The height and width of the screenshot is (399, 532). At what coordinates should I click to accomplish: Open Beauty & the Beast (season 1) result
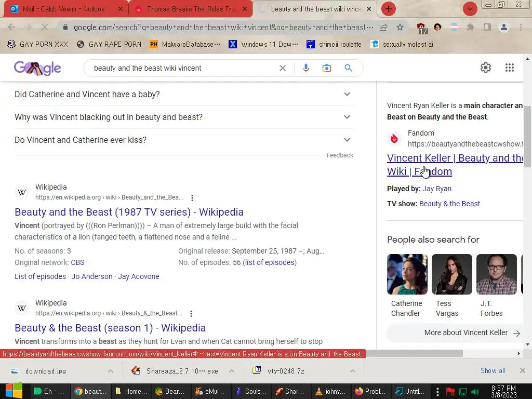tap(110, 328)
